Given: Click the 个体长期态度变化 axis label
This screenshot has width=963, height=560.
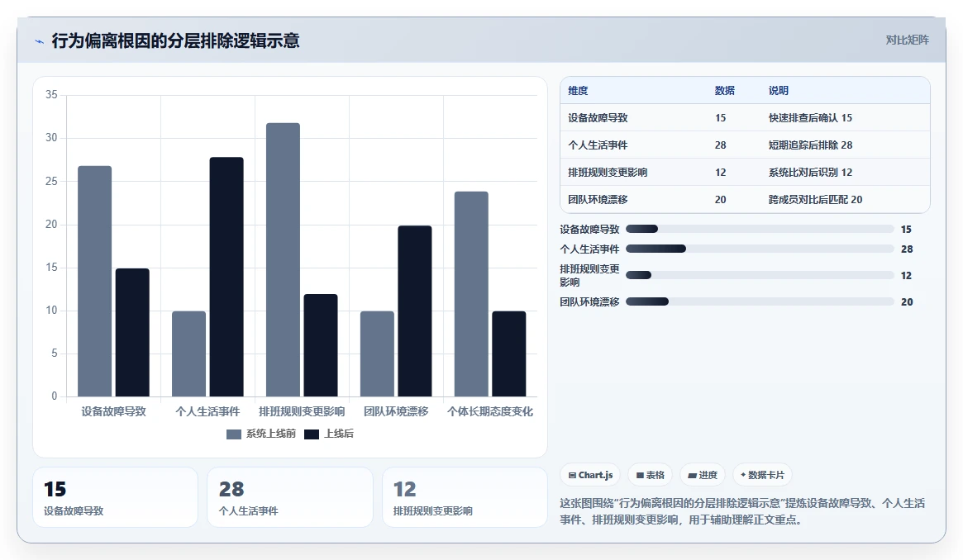Looking at the screenshot, I should [490, 411].
